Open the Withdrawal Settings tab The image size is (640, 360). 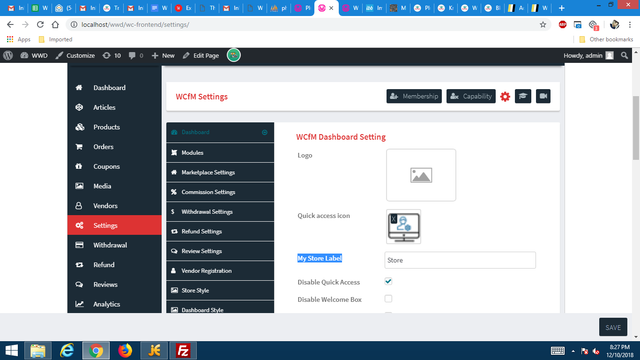[220, 212]
